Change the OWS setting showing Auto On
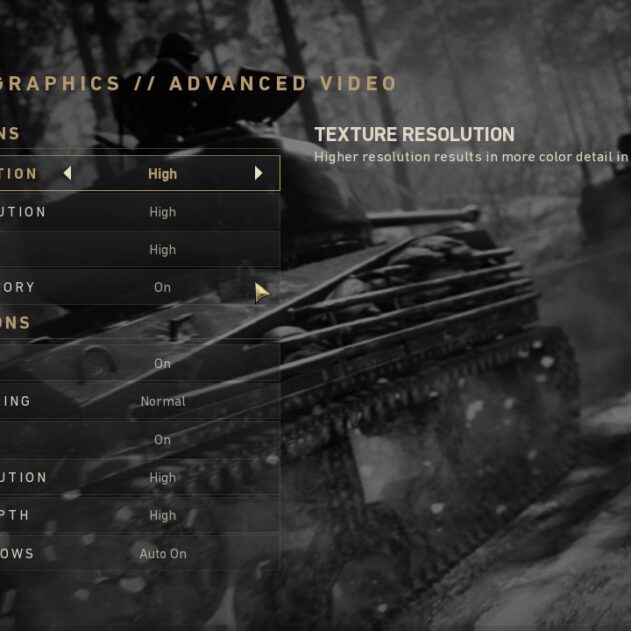This screenshot has width=631, height=631. click(x=140, y=554)
